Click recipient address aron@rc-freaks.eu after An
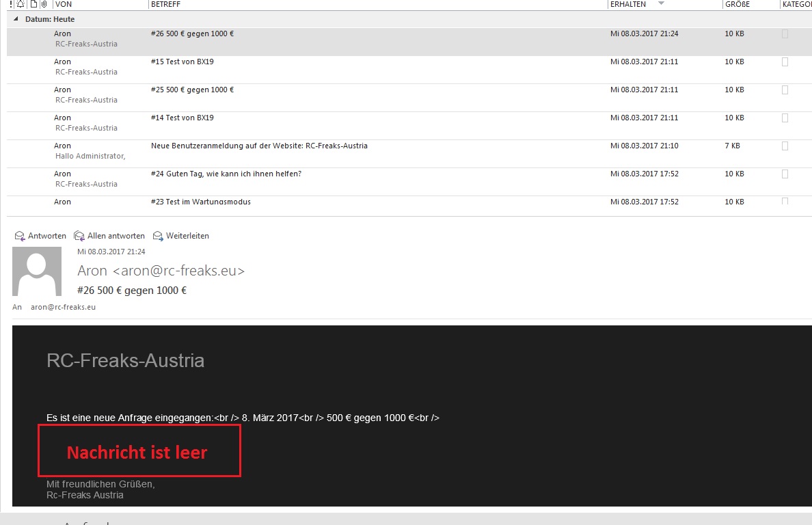The image size is (812, 525). click(x=63, y=307)
